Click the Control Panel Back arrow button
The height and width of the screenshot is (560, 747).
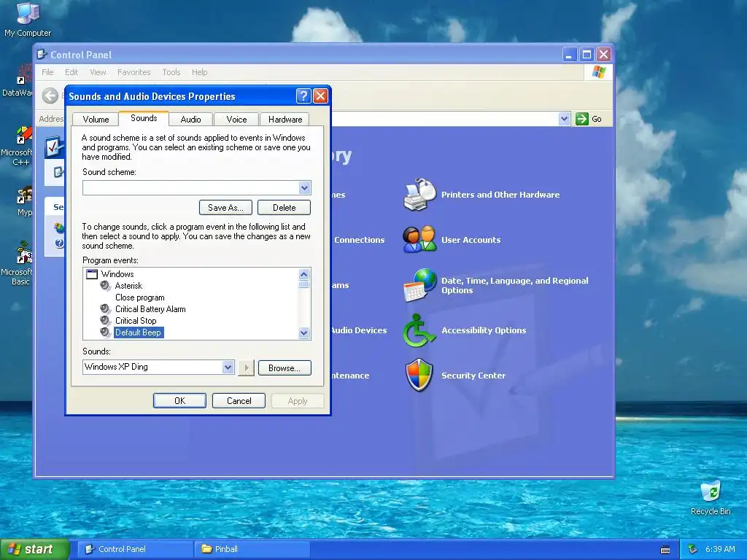pyautogui.click(x=50, y=96)
